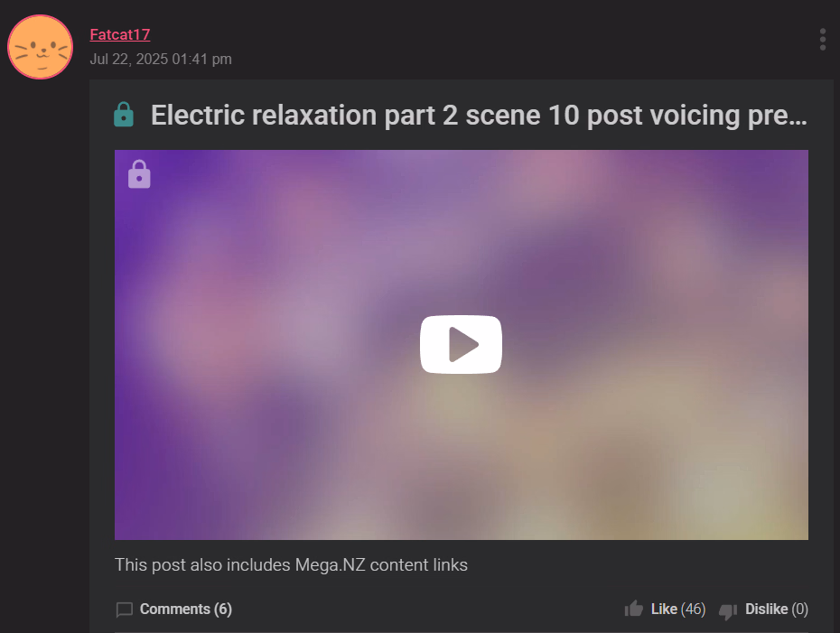Open the Electric relaxation part 2 post title
The height and width of the screenshot is (633, 840).
tap(479, 116)
